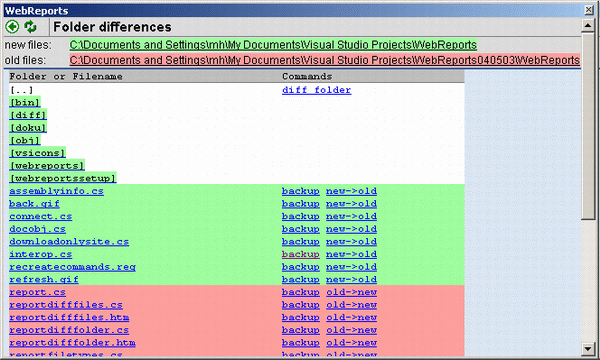Open the [diff] folder link

[x=28, y=115]
